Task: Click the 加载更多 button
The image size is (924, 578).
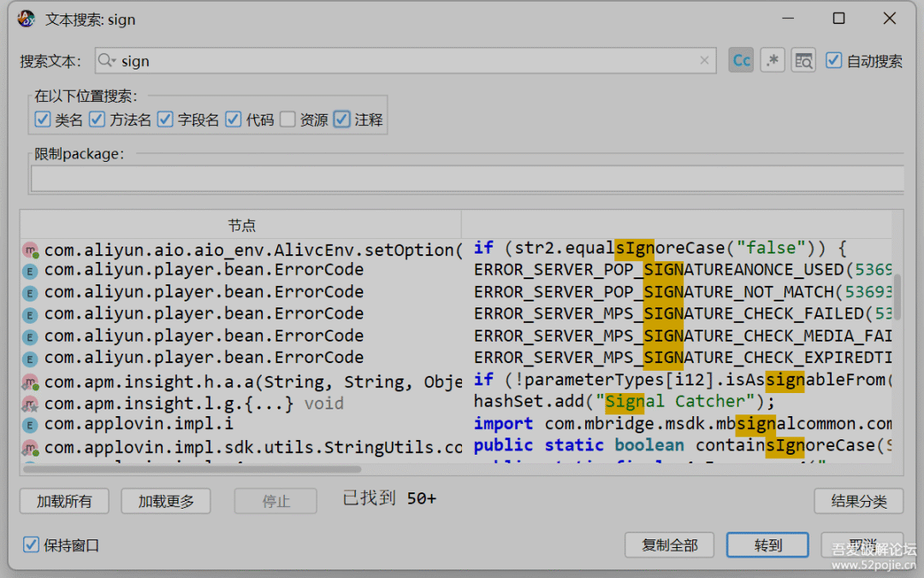Action: pyautogui.click(x=166, y=501)
